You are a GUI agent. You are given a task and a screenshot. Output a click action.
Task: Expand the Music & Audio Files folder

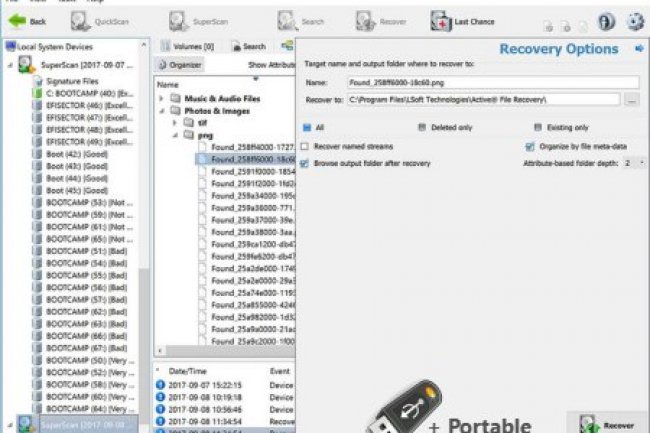click(162, 99)
